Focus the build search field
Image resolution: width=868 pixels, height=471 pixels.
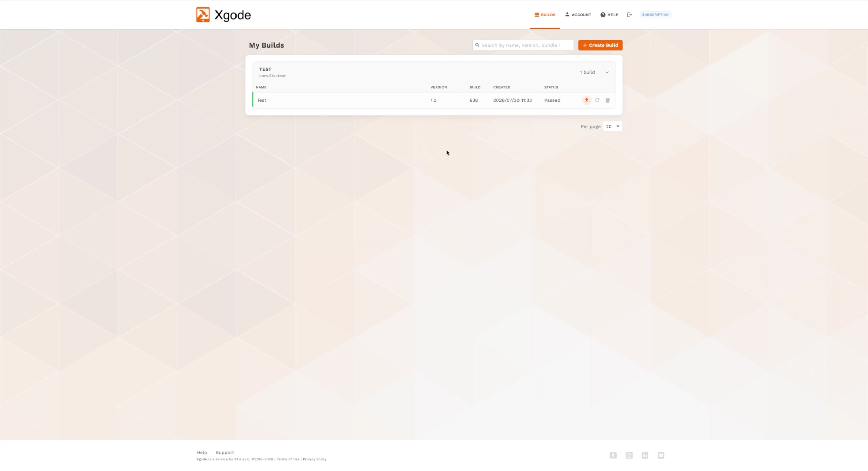tap(523, 45)
